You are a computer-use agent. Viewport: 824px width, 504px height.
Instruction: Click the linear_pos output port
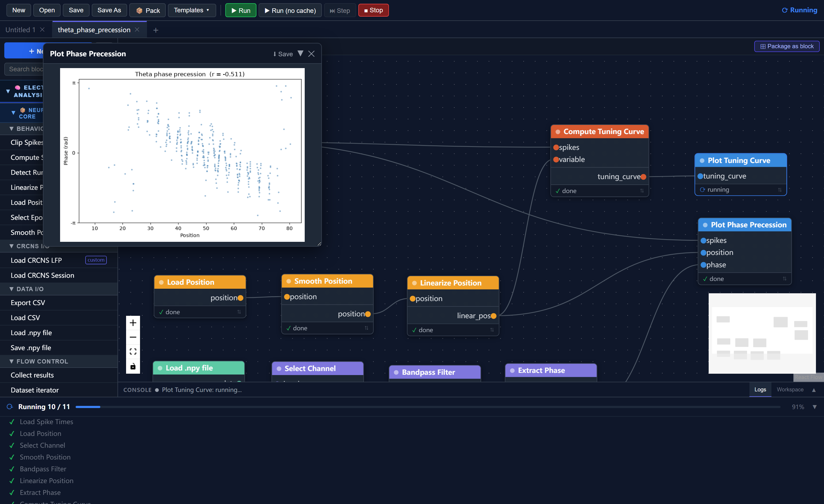(x=494, y=316)
